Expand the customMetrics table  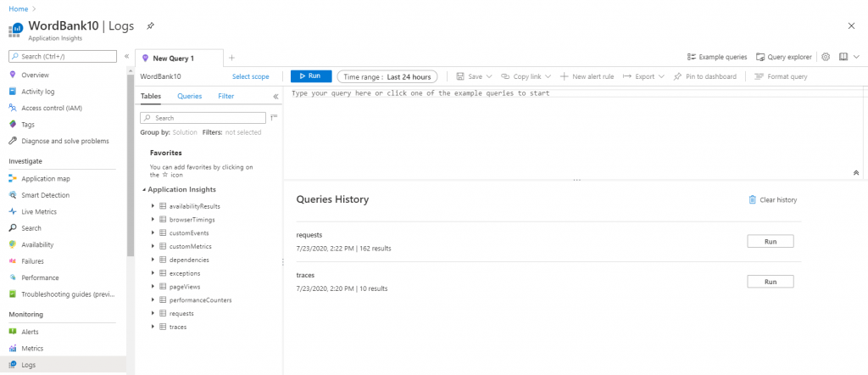[x=153, y=246]
